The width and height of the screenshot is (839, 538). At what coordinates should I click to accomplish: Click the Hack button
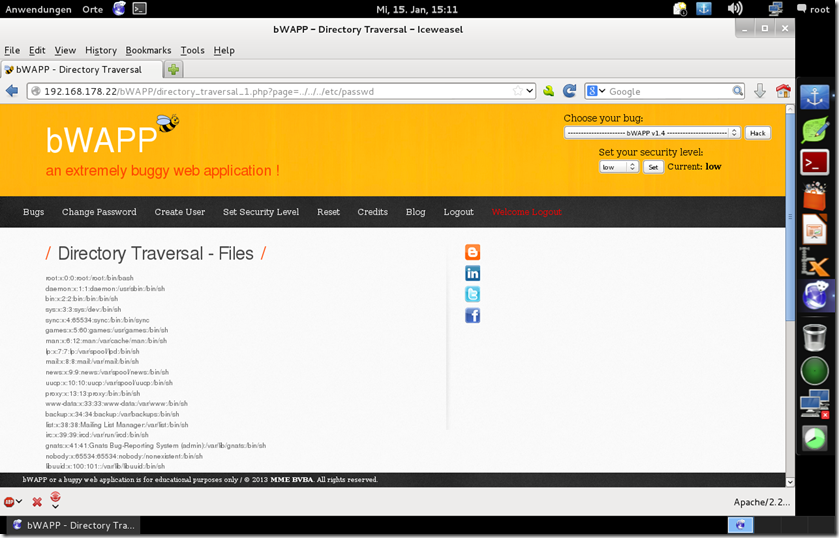(x=758, y=133)
